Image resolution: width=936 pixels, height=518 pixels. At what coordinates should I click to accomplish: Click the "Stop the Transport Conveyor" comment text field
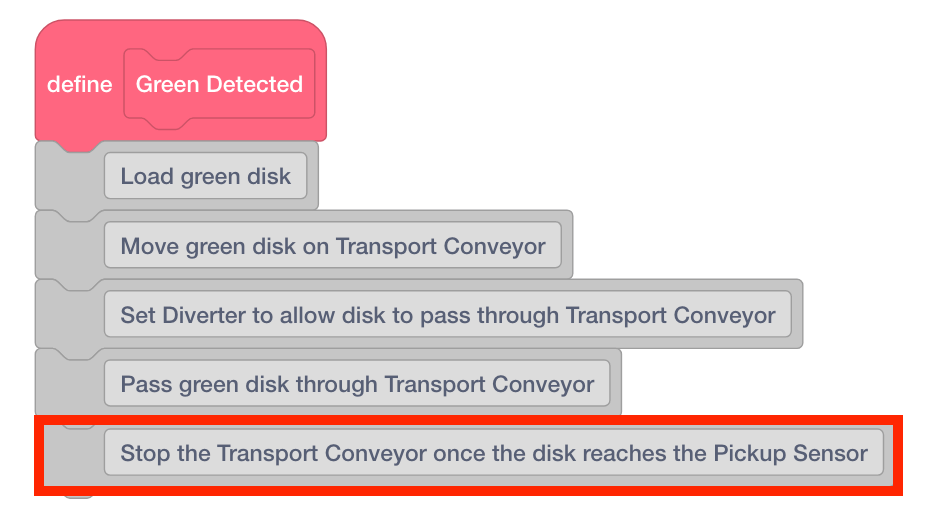[493, 454]
